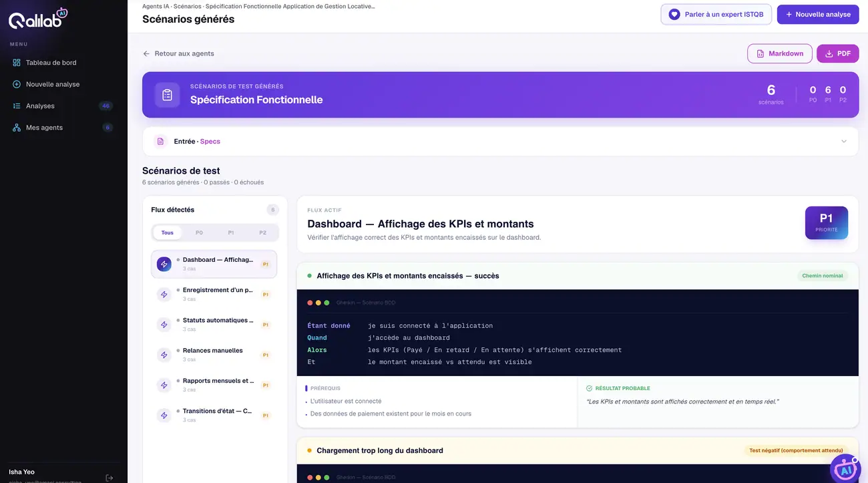Filter flows by P0 priority

point(199,232)
